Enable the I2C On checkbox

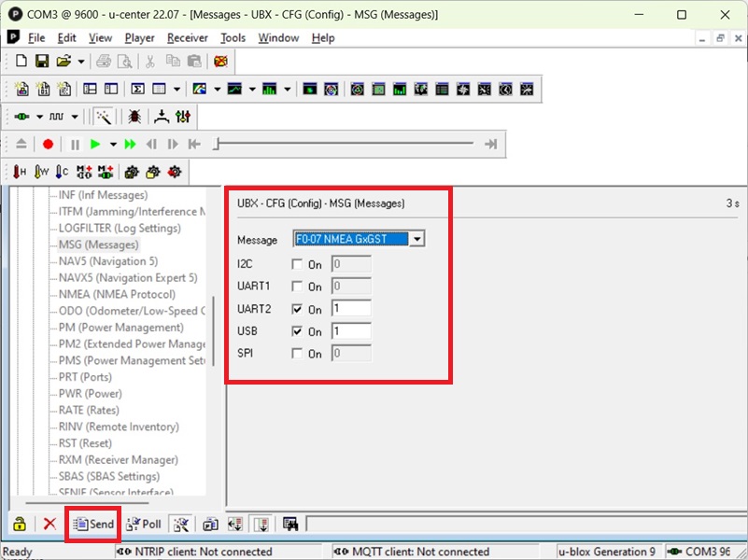(x=297, y=265)
